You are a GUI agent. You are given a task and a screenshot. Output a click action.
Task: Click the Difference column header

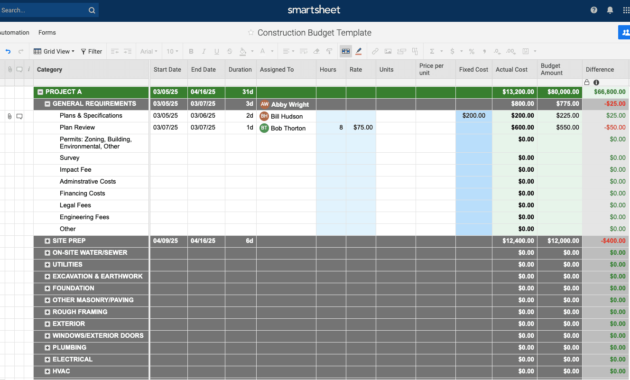(x=605, y=69)
